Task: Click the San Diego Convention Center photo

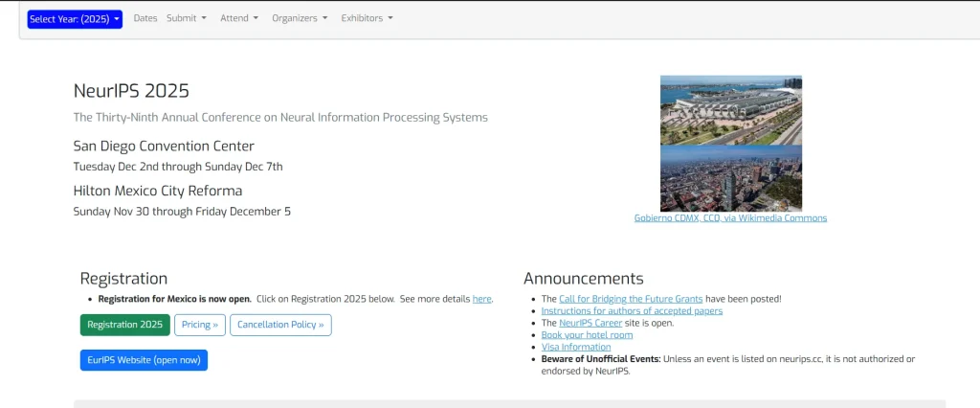Action: (731, 110)
